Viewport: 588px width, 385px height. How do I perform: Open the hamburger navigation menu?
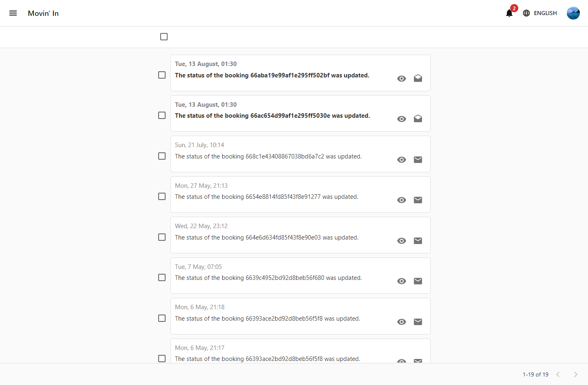pyautogui.click(x=13, y=13)
